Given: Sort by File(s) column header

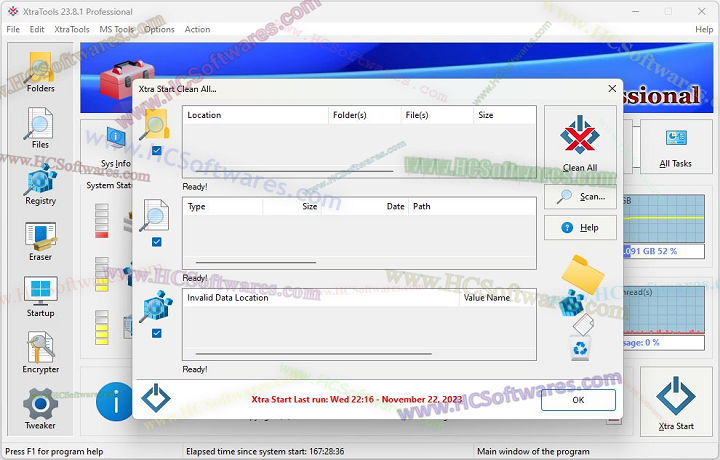Looking at the screenshot, I should [437, 115].
